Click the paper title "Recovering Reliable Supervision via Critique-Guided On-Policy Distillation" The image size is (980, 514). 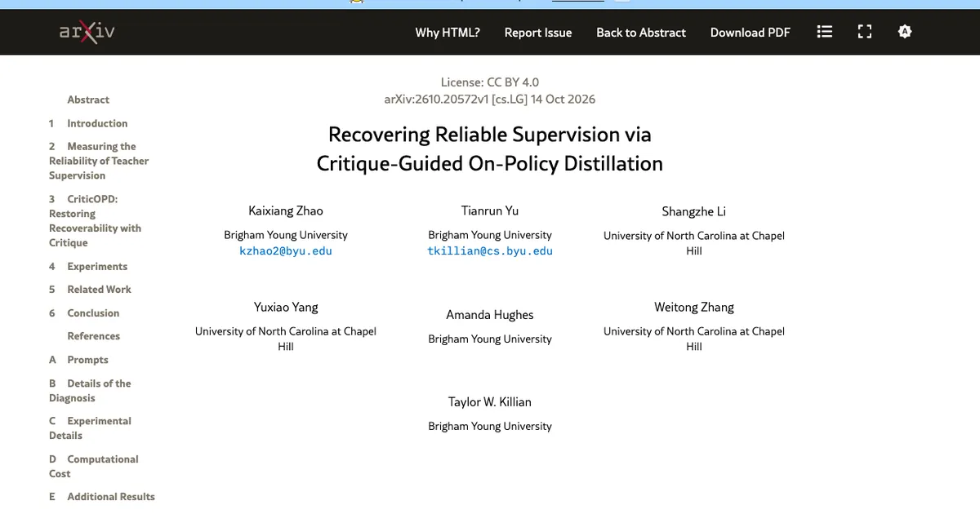point(490,148)
